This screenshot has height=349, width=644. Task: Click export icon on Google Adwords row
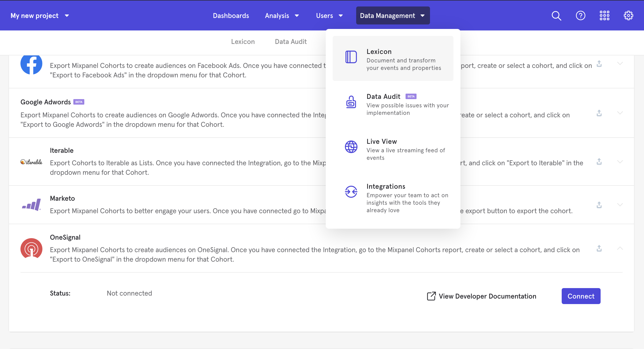[x=599, y=113]
